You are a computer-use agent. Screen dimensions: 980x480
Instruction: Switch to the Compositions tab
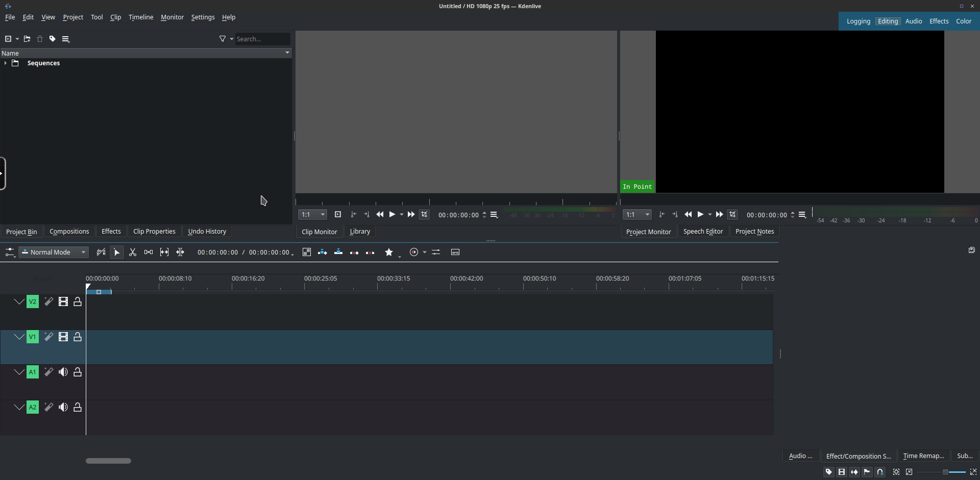coord(69,231)
